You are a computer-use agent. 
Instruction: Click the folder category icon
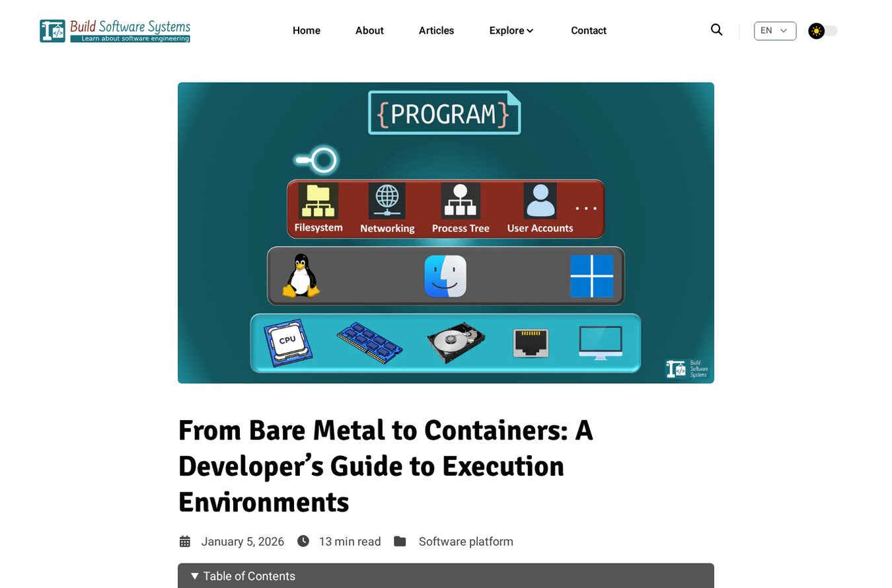pos(400,542)
